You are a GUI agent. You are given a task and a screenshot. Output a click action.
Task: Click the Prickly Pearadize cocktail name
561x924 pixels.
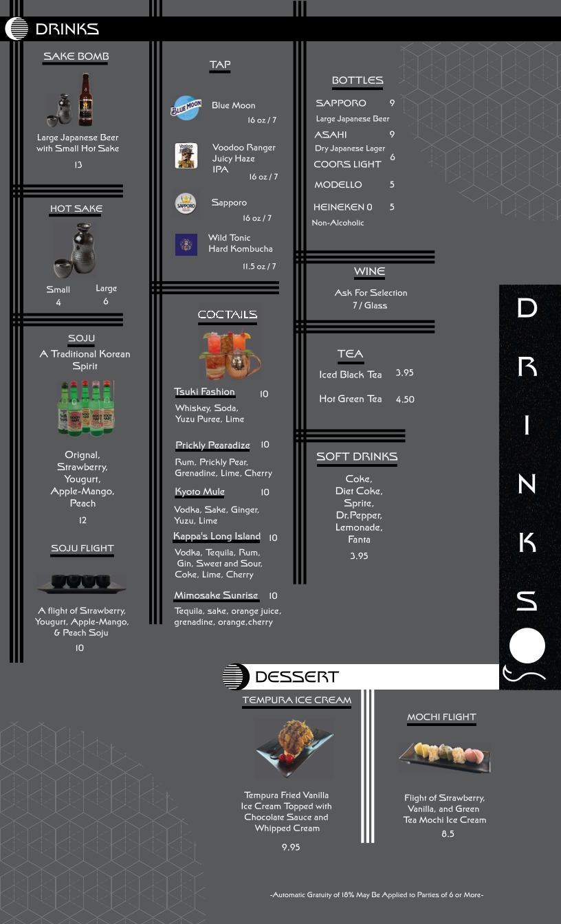[x=212, y=445]
